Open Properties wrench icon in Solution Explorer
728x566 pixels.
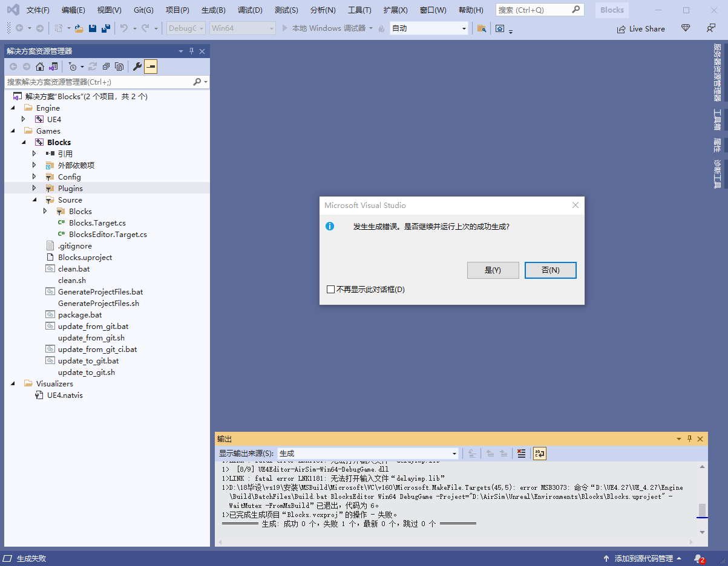(137, 67)
